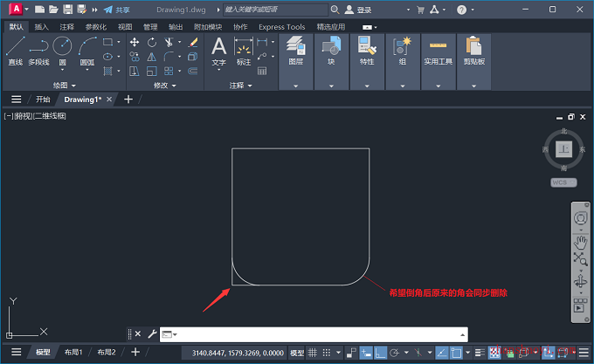Switch to the 布局1 layout tab
The width and height of the screenshot is (594, 364).
pos(73,353)
